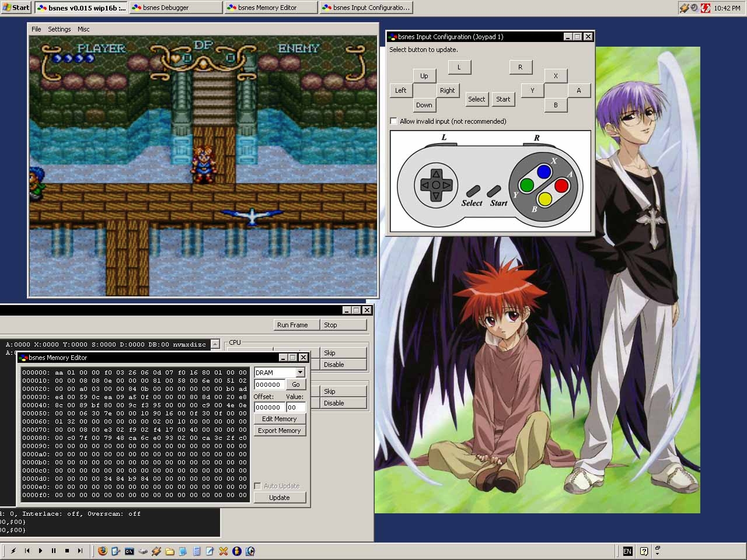This screenshot has height=560, width=747.
Task: Click the Update button in Memory Editor
Action: tap(280, 498)
